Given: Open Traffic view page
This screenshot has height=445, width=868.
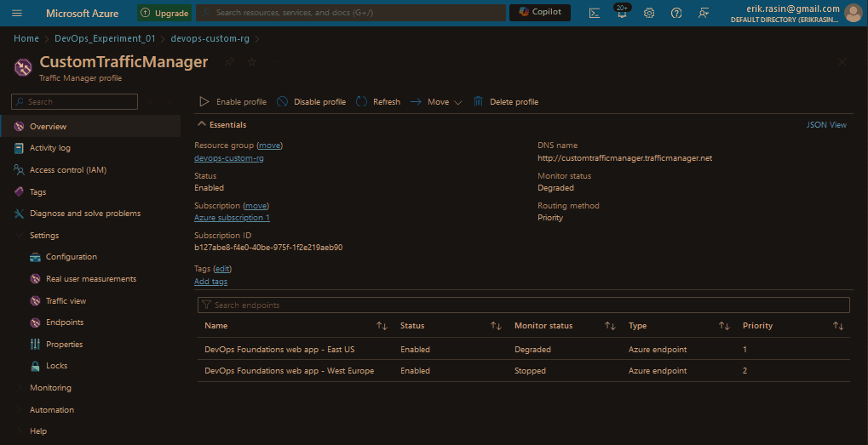Looking at the screenshot, I should pos(66,300).
